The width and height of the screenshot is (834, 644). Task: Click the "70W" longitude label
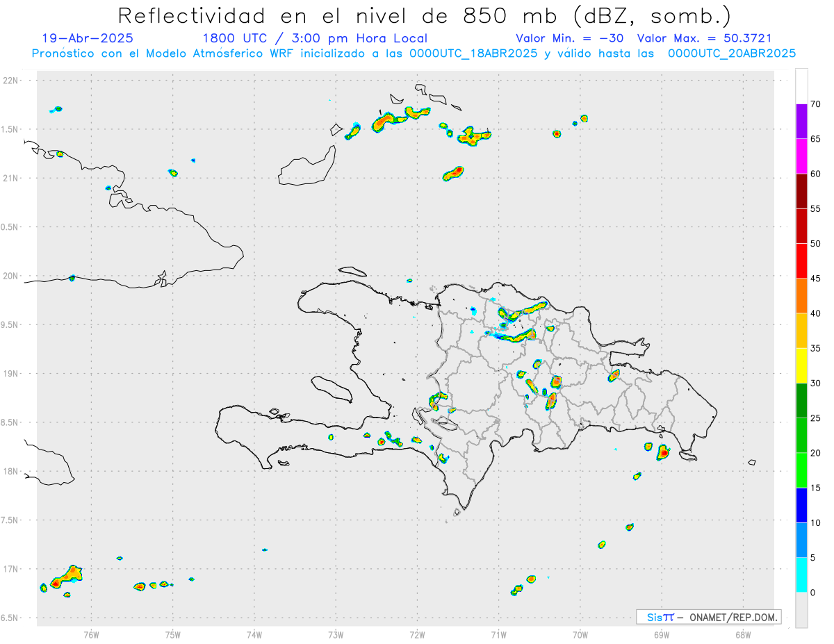[x=580, y=635]
